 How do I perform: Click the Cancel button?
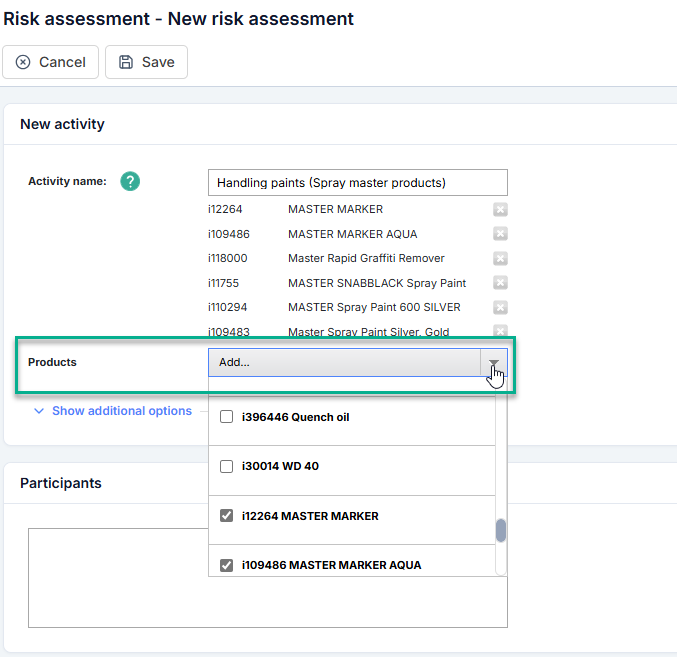(51, 62)
